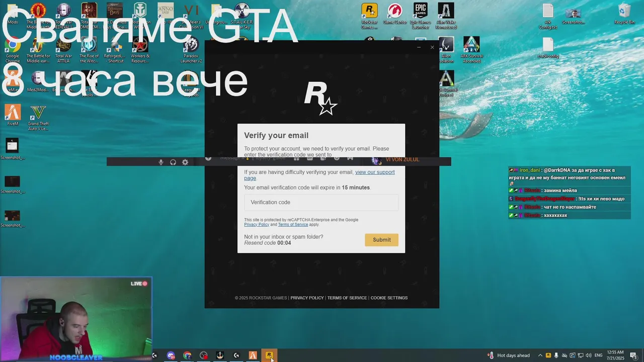Switch to the FiveM taskbar button
Screen dimensions: 644x362
click(253, 355)
